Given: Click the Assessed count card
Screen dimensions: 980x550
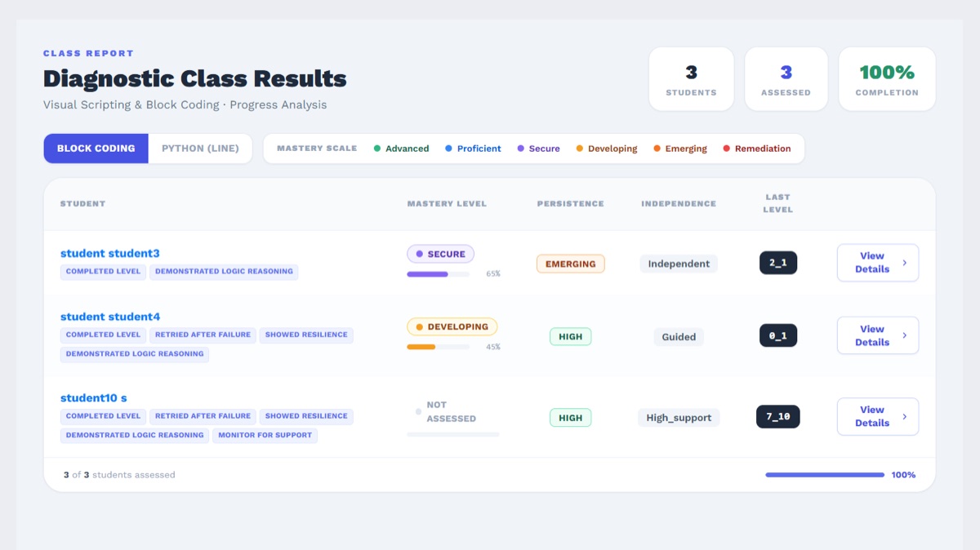Looking at the screenshot, I should click(x=786, y=79).
